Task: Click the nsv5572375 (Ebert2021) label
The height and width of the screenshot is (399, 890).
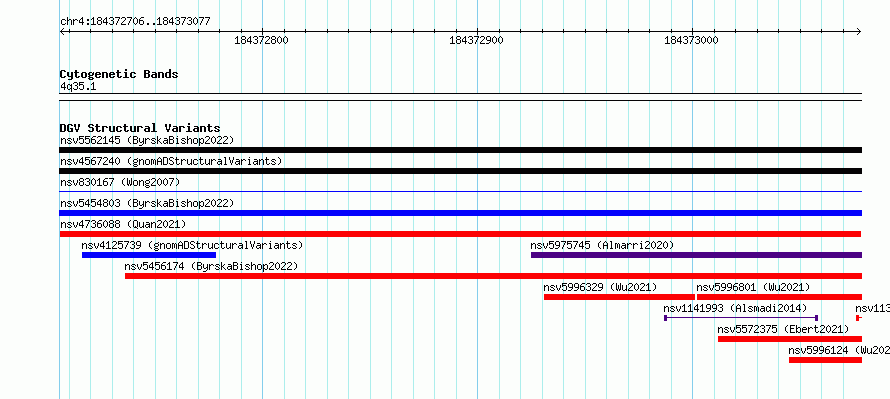Action: [x=783, y=329]
